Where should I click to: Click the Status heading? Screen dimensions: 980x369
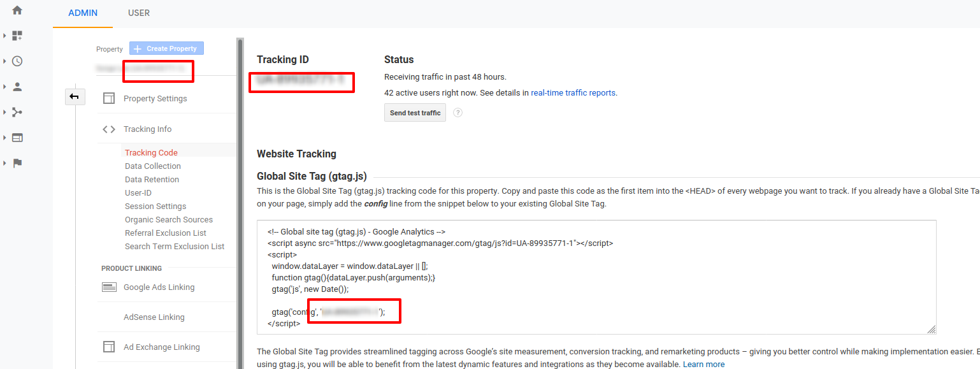click(x=399, y=60)
